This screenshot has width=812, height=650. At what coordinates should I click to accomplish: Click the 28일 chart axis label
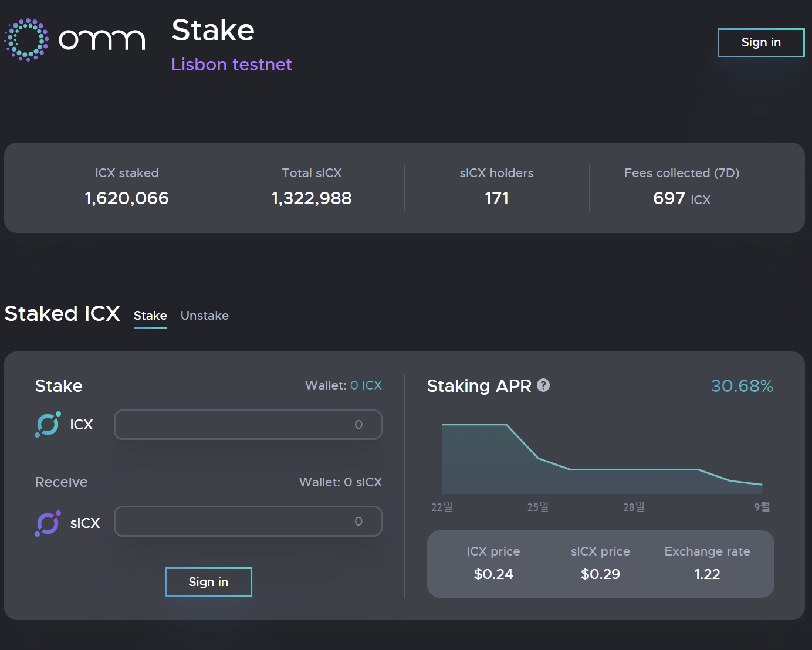(634, 507)
